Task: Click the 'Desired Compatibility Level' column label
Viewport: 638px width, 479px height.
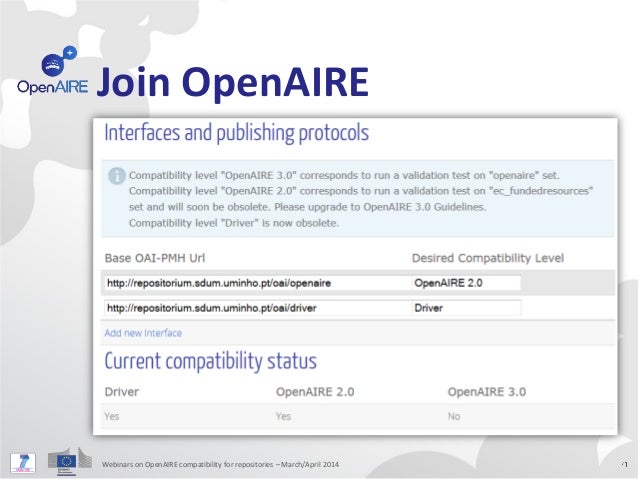Action: (x=488, y=258)
